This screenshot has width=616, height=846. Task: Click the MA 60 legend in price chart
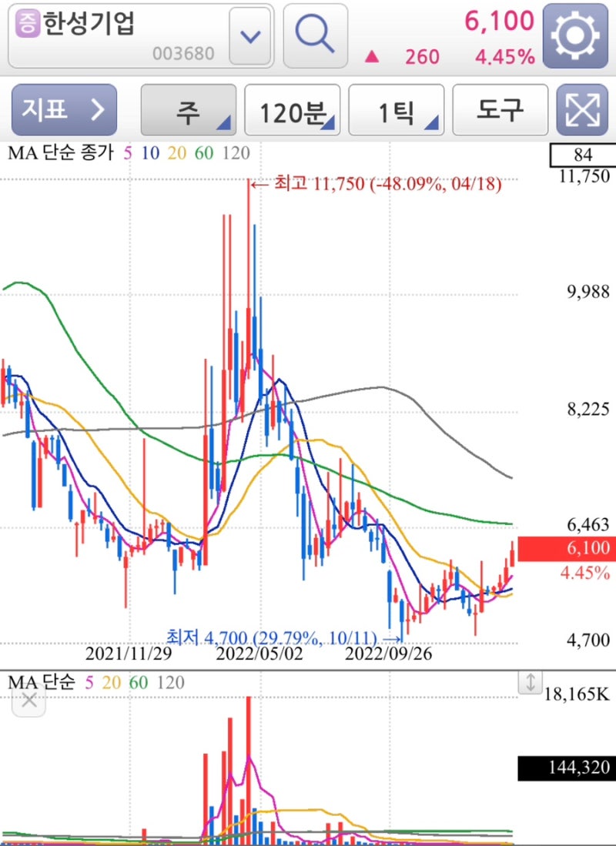coord(204,153)
